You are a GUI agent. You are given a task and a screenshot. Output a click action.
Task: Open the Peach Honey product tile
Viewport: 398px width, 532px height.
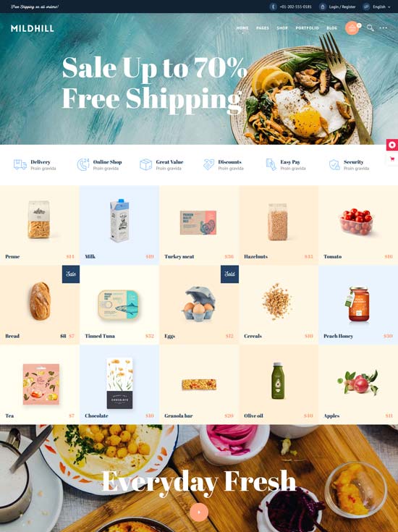pyautogui.click(x=358, y=305)
